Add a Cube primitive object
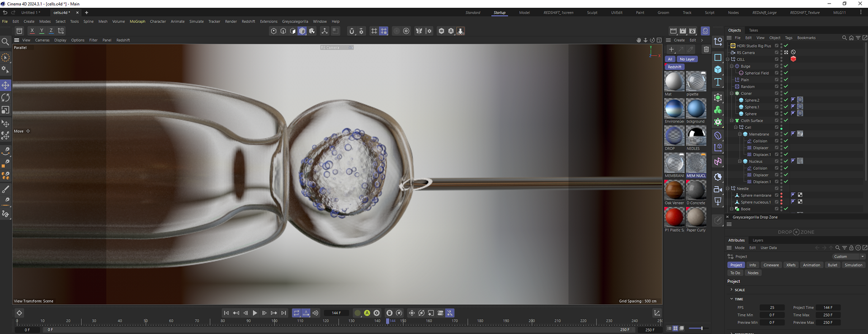Screen dimensions: 868x334 tap(718, 70)
